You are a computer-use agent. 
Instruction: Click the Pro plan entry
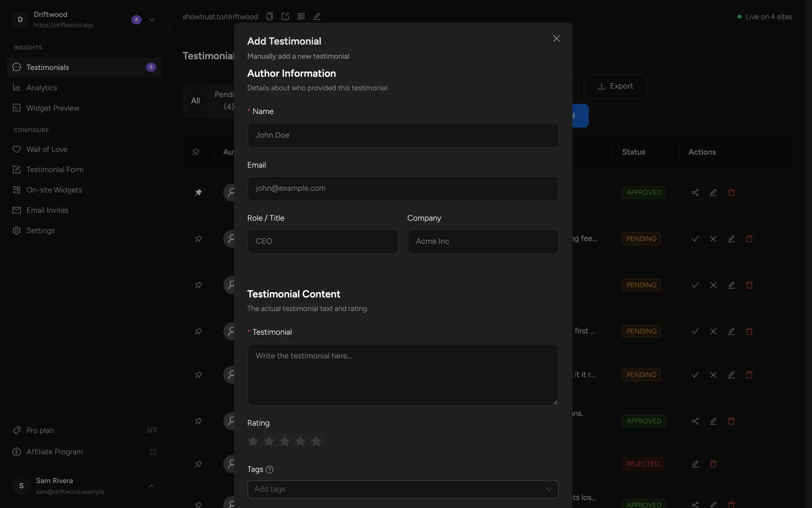pos(84,430)
